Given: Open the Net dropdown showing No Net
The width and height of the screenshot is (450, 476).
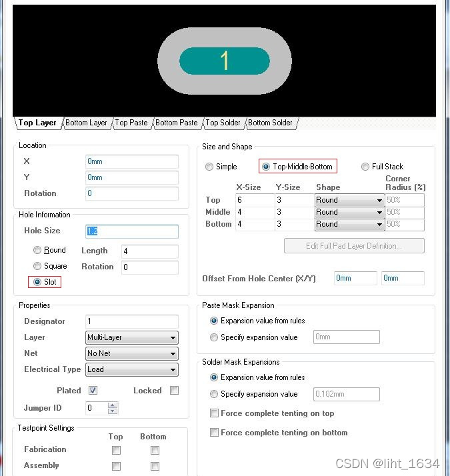Looking at the screenshot, I should (132, 353).
